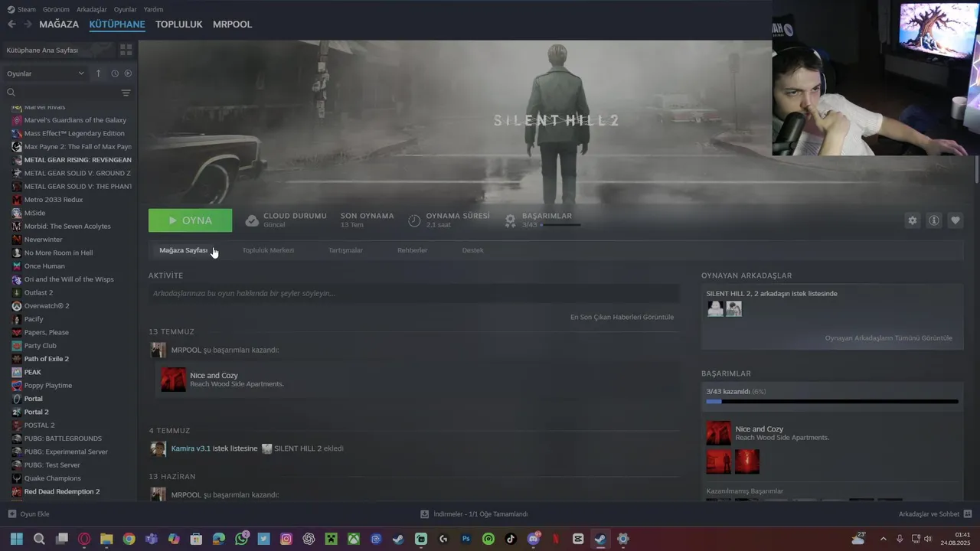Open the MRPOOL profile navigation
Image resolution: width=980 pixels, height=551 pixels.
pos(232,24)
